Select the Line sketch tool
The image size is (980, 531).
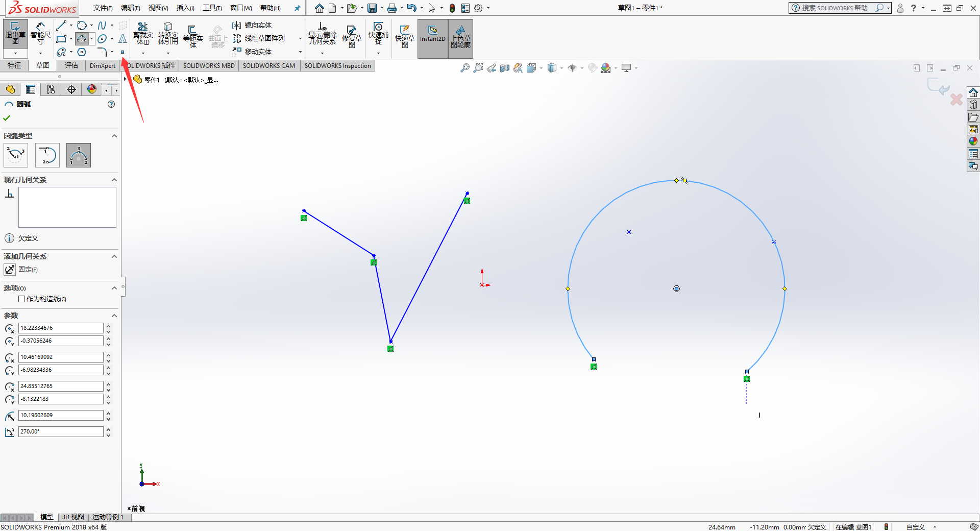[61, 26]
